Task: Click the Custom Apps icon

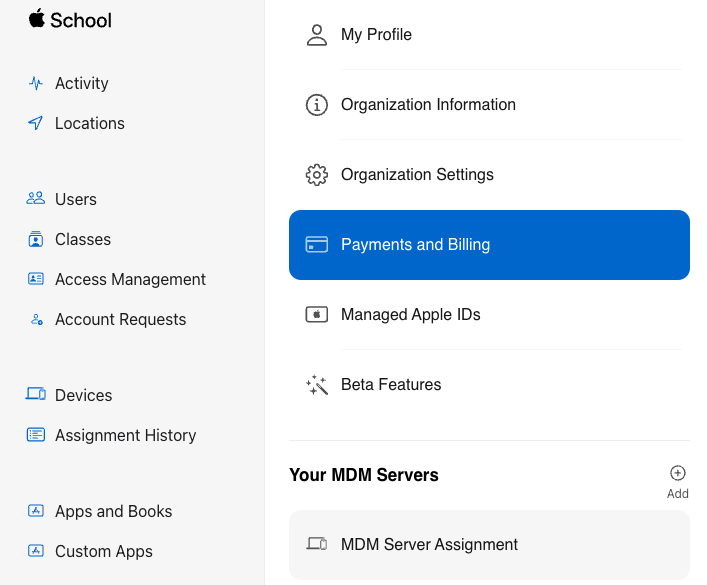Action: tap(36, 551)
